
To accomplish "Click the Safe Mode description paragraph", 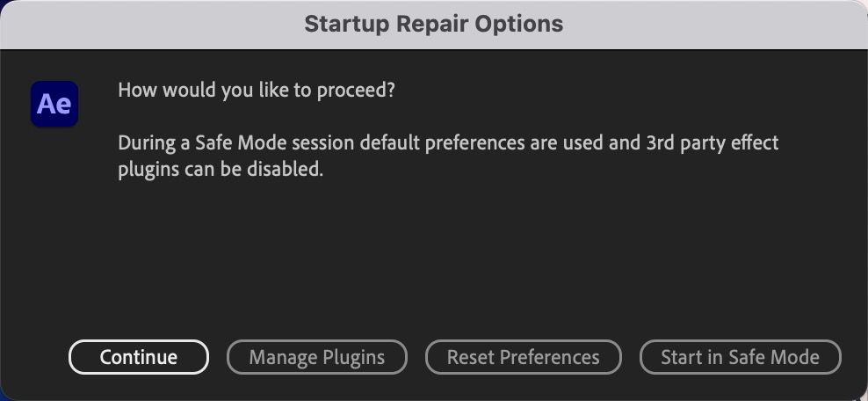I will pos(448,157).
